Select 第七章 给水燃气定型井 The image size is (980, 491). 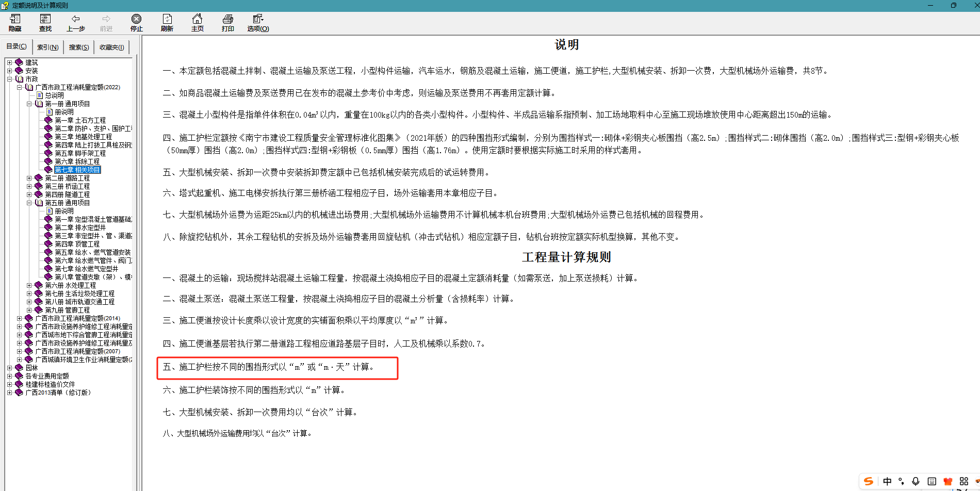point(86,269)
